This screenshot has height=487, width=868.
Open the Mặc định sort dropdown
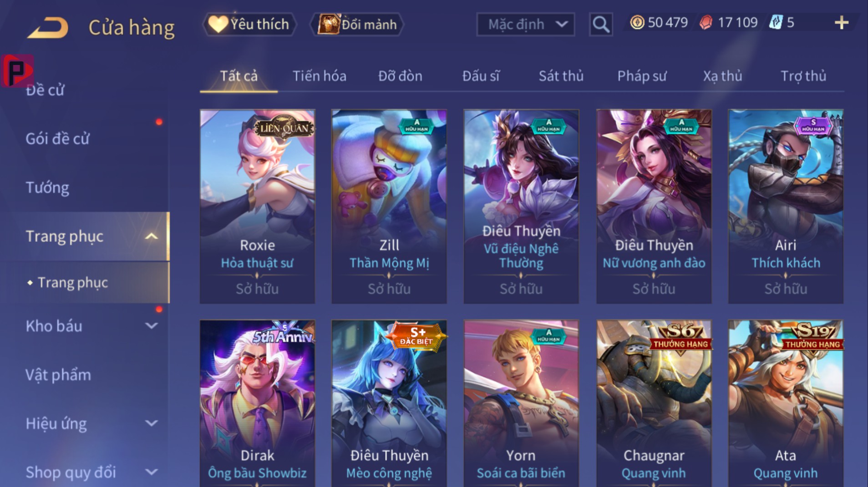pos(525,24)
